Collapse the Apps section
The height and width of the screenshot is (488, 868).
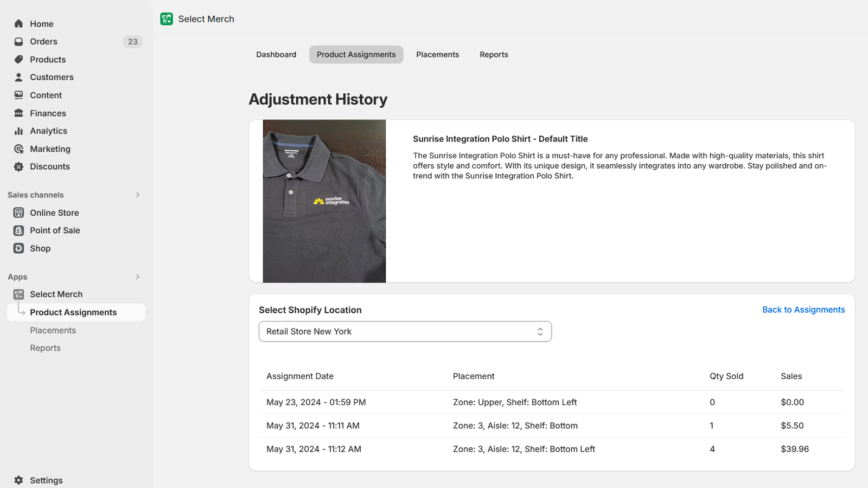pos(137,277)
